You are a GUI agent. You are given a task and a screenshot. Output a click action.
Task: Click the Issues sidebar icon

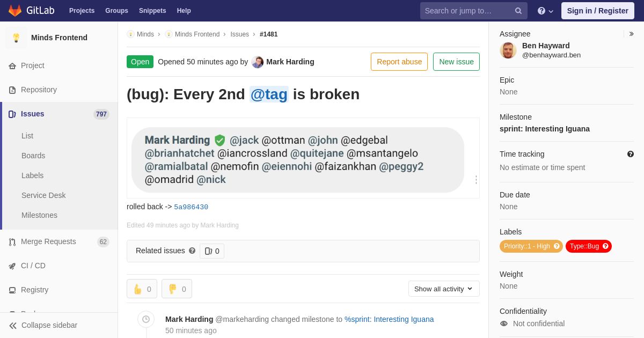12,114
